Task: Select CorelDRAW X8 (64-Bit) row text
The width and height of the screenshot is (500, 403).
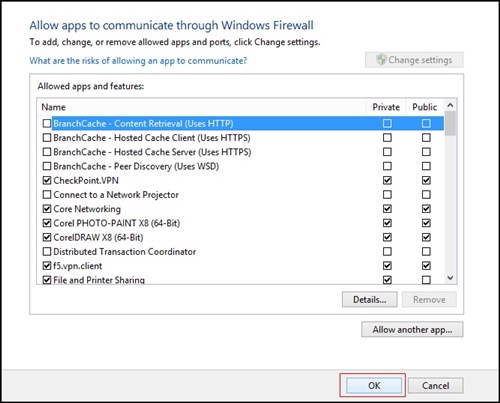Action: (98, 237)
